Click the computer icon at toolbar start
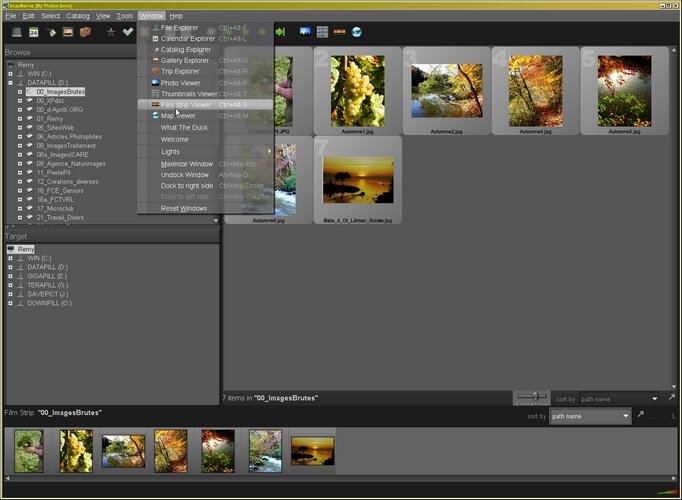 tap(15, 32)
